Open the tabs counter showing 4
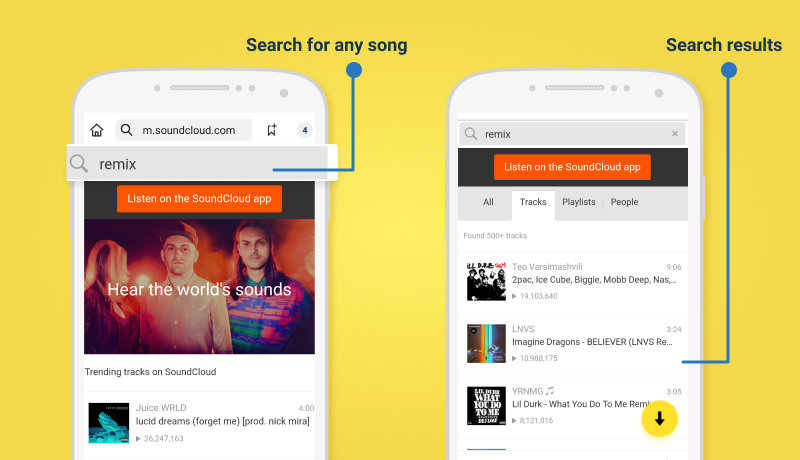Screen dimensions: 800x460 pos(305,130)
